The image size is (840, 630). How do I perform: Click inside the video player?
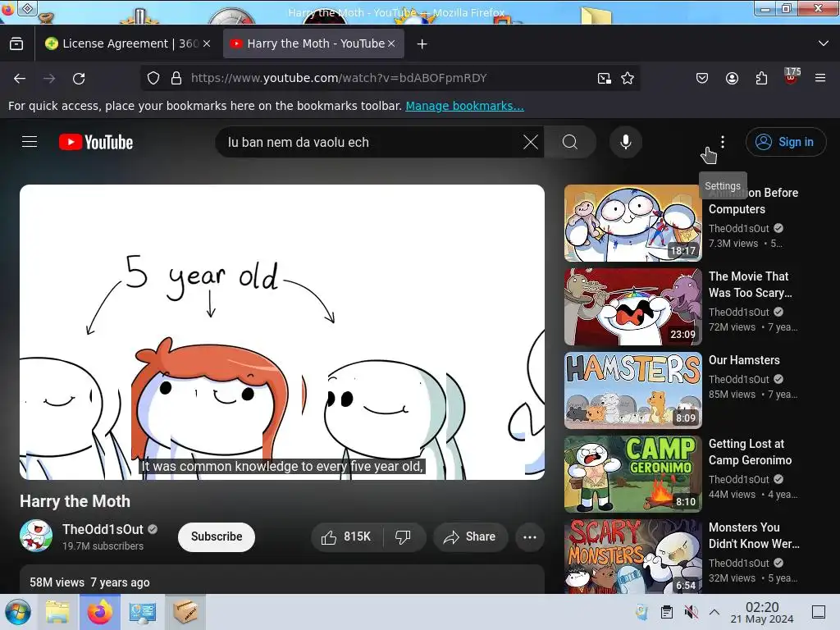(282, 332)
